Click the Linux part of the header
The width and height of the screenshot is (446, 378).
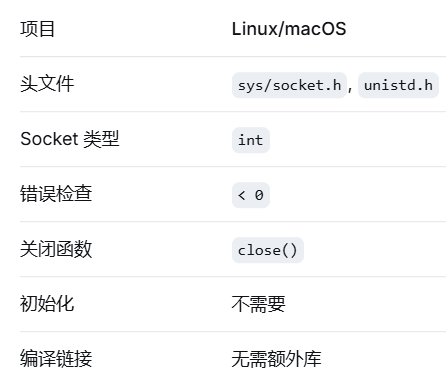coord(254,29)
